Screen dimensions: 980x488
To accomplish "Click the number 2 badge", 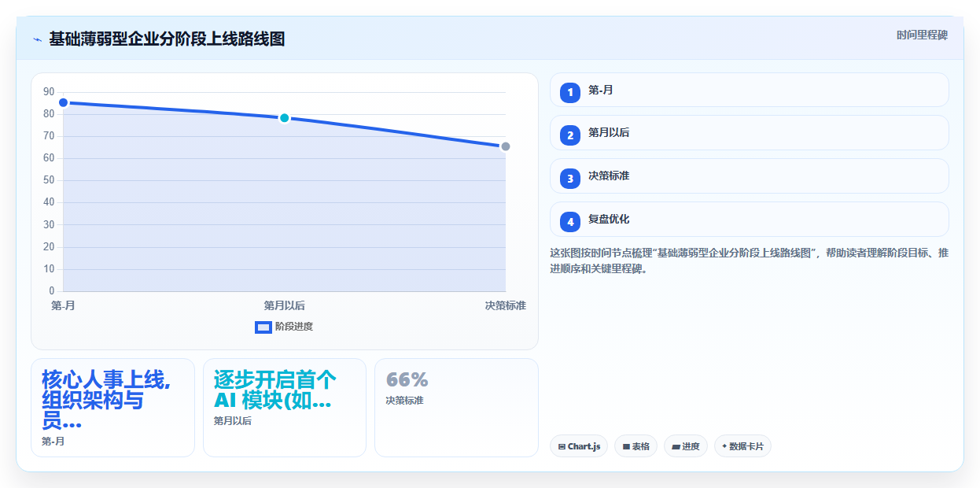I will tap(570, 135).
